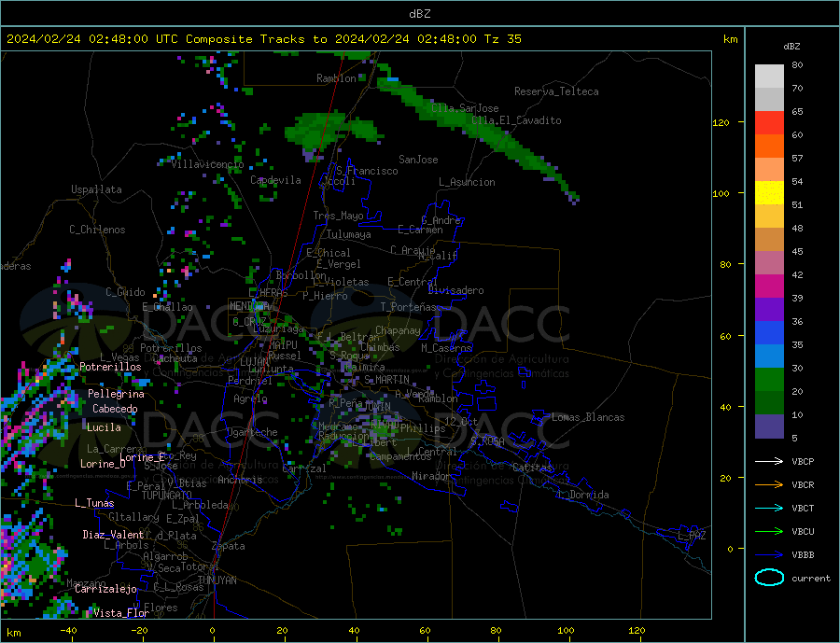This screenshot has width=840, height=643.
Task: Click the Carrizalejo map label
Action: point(106,590)
